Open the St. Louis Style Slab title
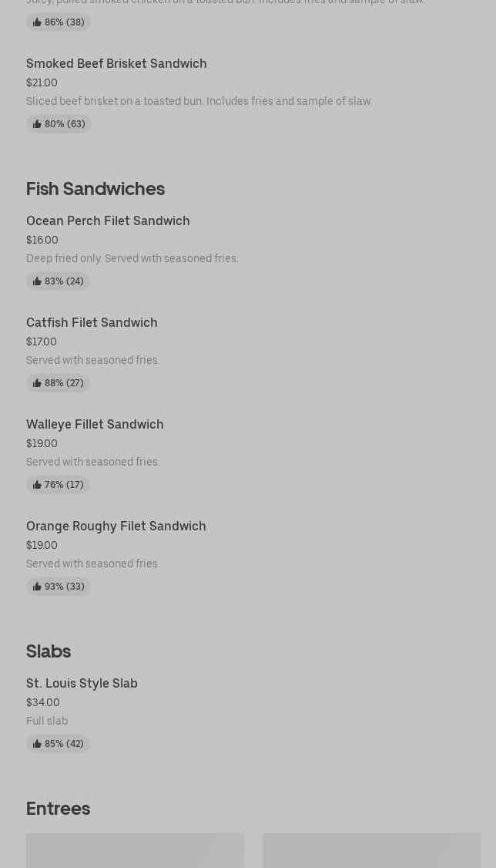The height and width of the screenshot is (868, 496). click(x=82, y=683)
